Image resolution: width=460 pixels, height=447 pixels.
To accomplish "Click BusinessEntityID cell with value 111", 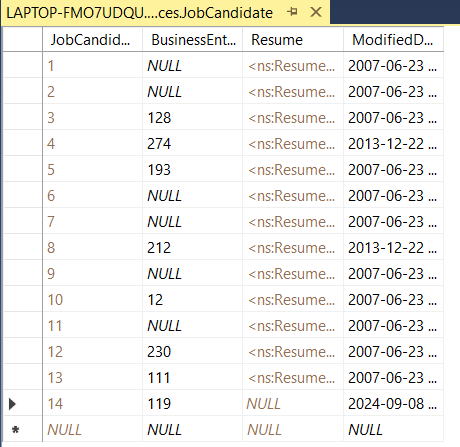I will (193, 378).
